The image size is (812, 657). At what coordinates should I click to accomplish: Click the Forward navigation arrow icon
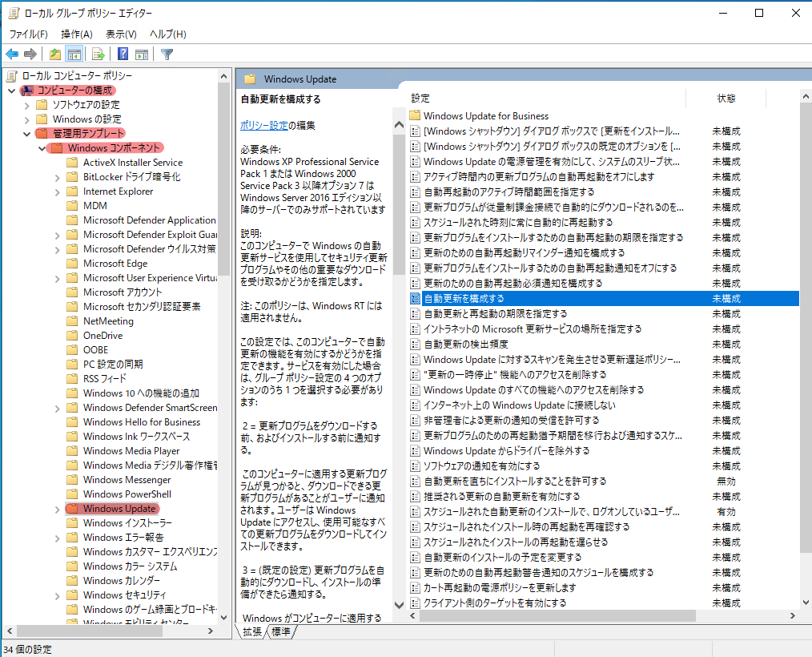coord(30,54)
